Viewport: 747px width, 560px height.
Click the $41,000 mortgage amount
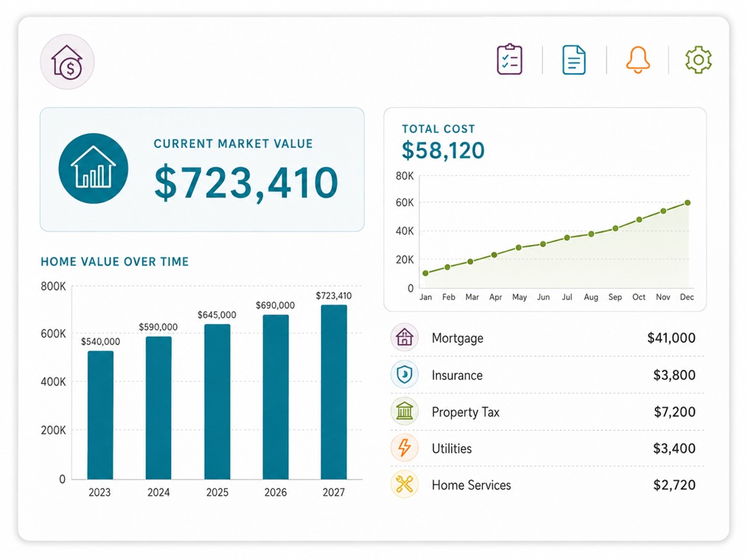click(x=672, y=338)
